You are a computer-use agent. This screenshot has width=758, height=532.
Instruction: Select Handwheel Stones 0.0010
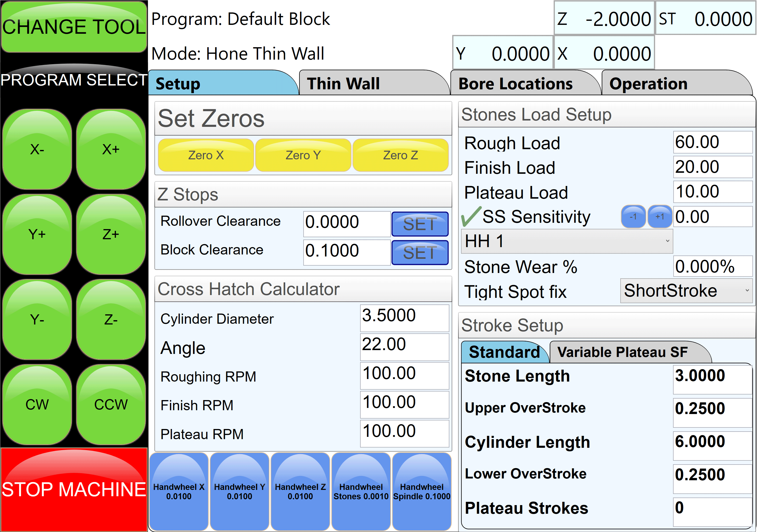click(361, 491)
